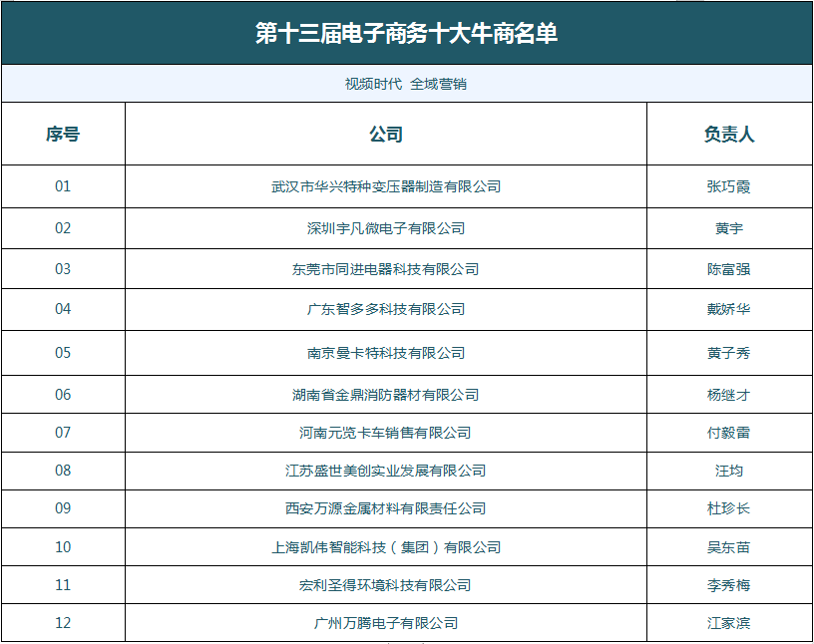Select the sequence number 10 cell
Viewport: 814px width, 644px height.
pos(63,547)
